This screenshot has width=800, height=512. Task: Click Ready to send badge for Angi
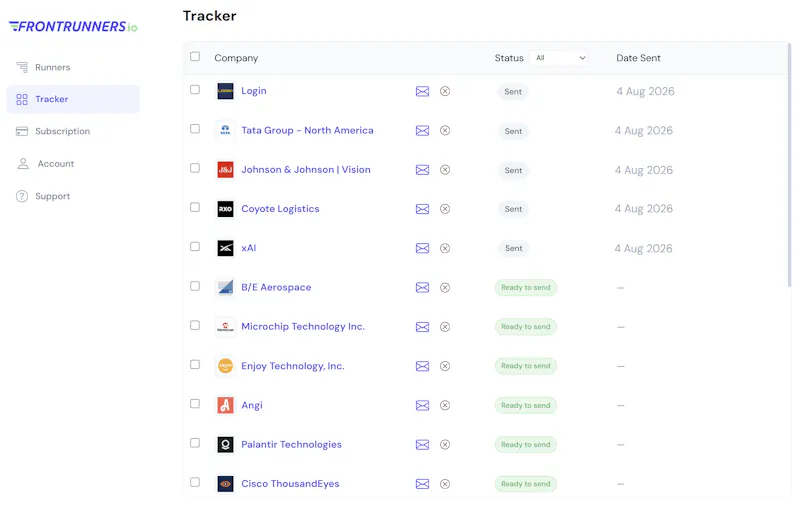pos(526,405)
